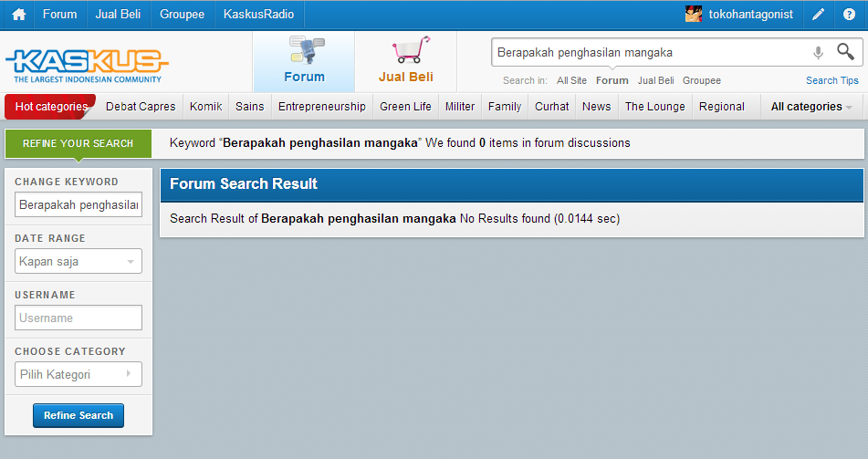Open Komik category
This screenshot has height=459, width=868.
coord(206,106)
